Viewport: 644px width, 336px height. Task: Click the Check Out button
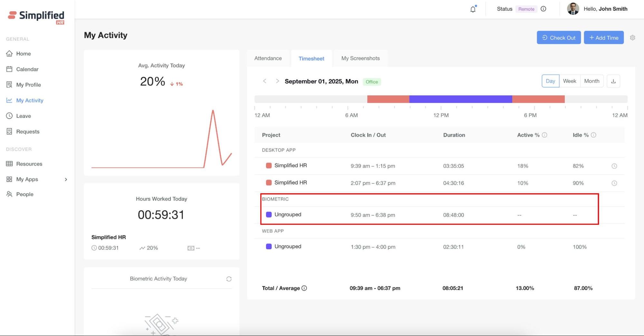pos(558,38)
